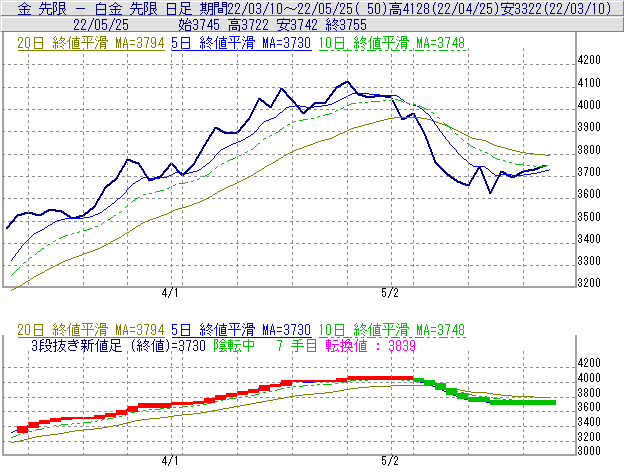The width and height of the screenshot is (624, 475).
Task: Click the 4/1 date label under upper chart
Action: tap(170, 293)
